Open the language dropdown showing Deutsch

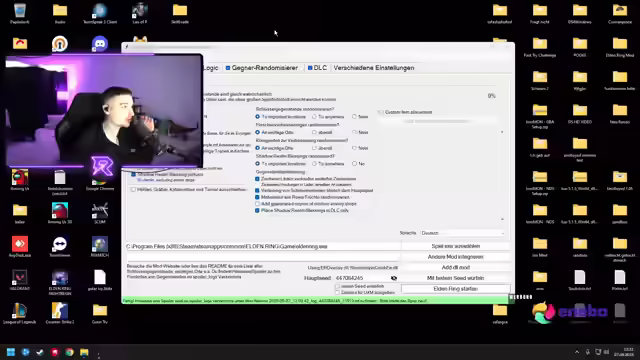[462, 233]
